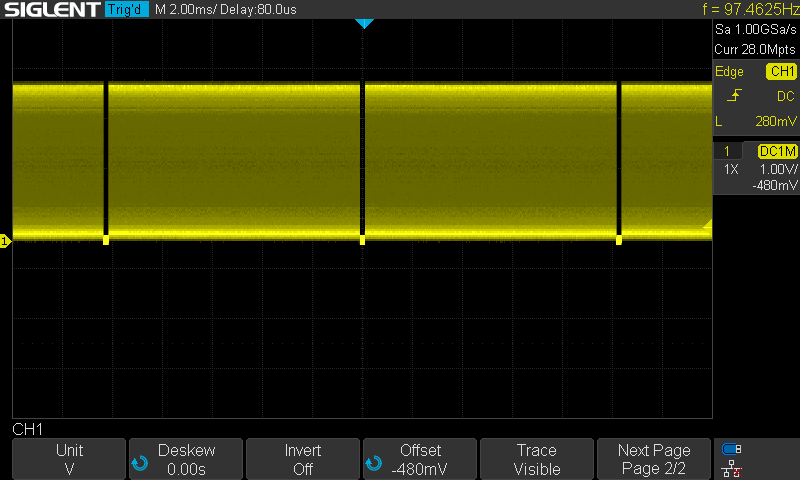Click the channel -480mV offset readout in side panel
This screenshot has height=480, width=800.
pos(775,185)
